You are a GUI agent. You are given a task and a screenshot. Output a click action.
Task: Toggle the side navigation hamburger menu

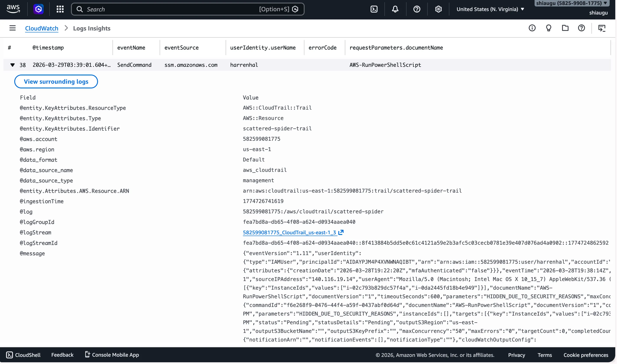click(x=13, y=28)
